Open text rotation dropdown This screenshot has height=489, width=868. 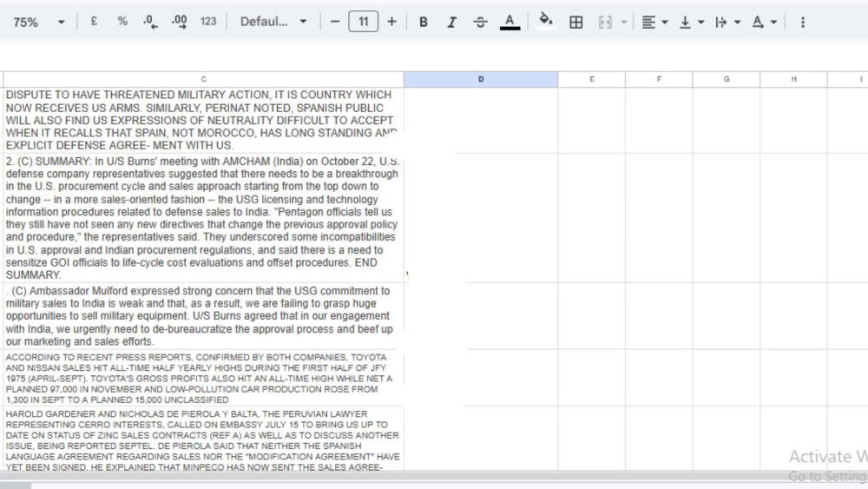(x=763, y=22)
